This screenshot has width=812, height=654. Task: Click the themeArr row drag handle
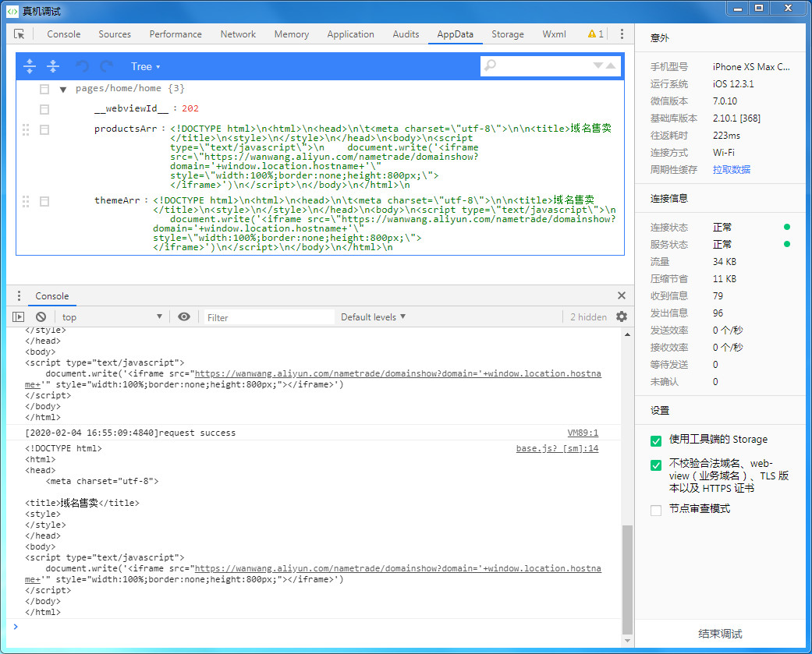(26, 201)
